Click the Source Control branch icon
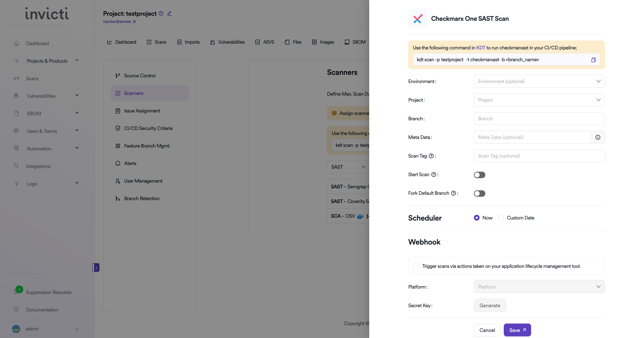Screen dimensions: 644x338 [118, 76]
